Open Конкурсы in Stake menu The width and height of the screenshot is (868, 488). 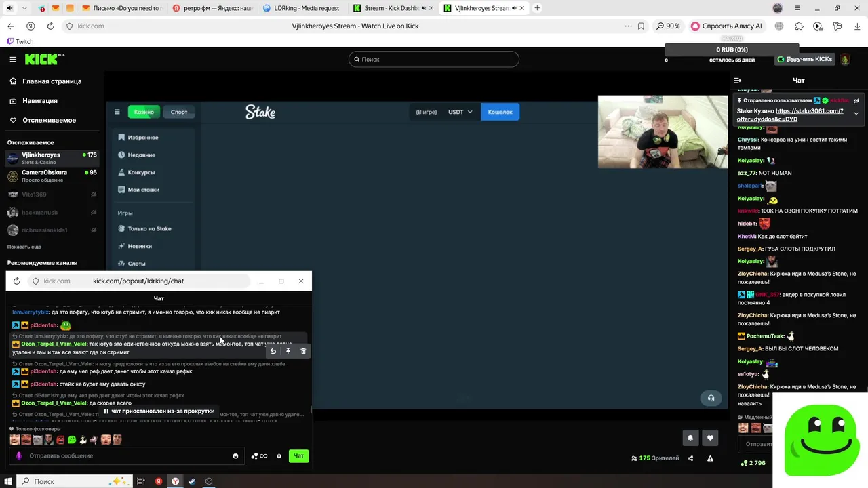click(x=136, y=172)
